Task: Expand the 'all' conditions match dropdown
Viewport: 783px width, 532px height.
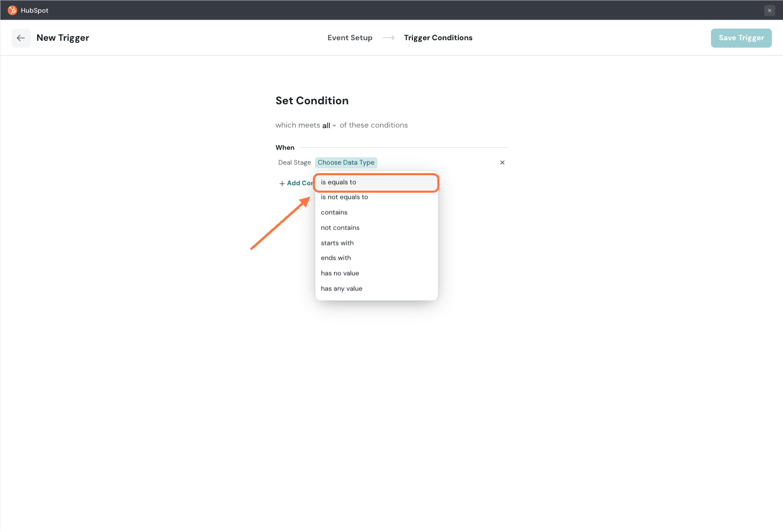Action: (x=329, y=125)
